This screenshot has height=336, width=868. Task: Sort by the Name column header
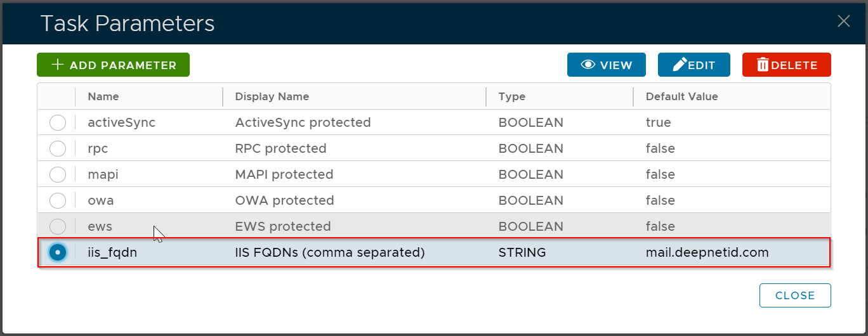pyautogui.click(x=103, y=96)
